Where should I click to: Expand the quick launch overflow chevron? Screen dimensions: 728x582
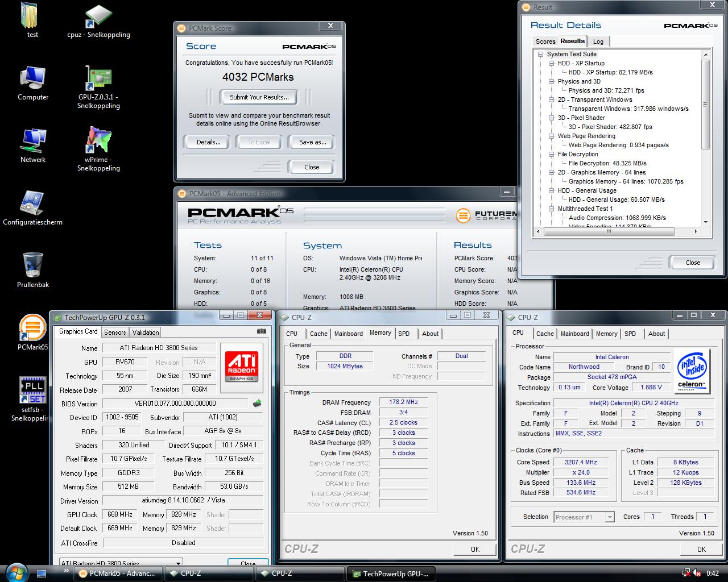pos(66,570)
